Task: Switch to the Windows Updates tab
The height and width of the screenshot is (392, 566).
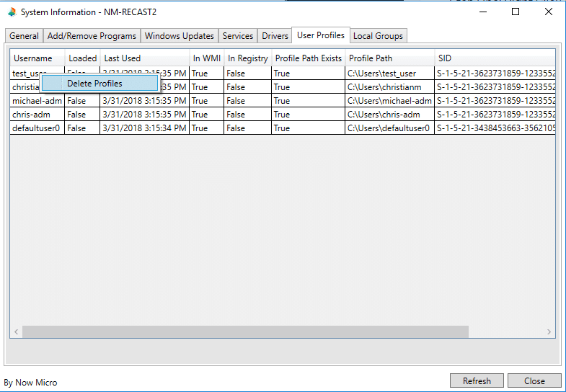Action: (179, 36)
